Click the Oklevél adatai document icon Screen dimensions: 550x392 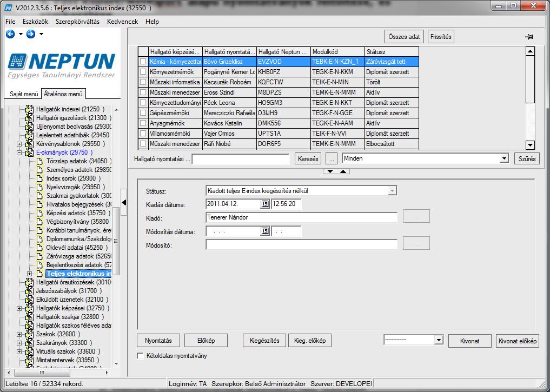[39, 248]
